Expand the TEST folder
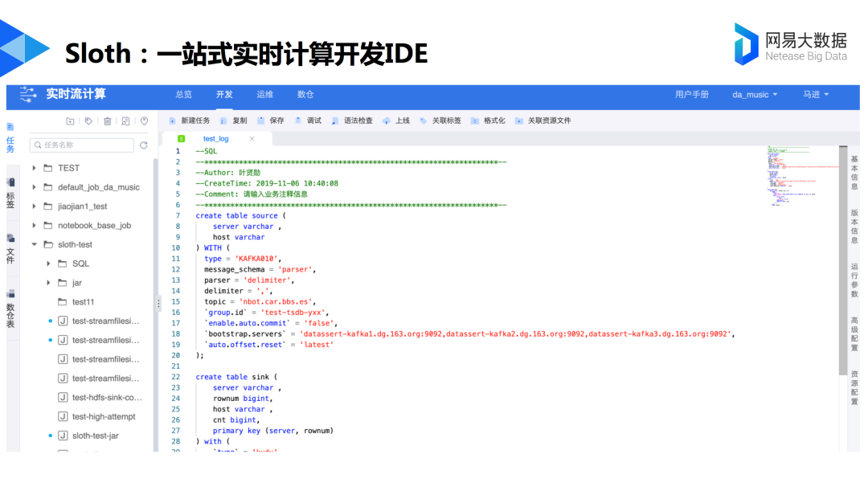This screenshot has width=868, height=483. click(35, 168)
